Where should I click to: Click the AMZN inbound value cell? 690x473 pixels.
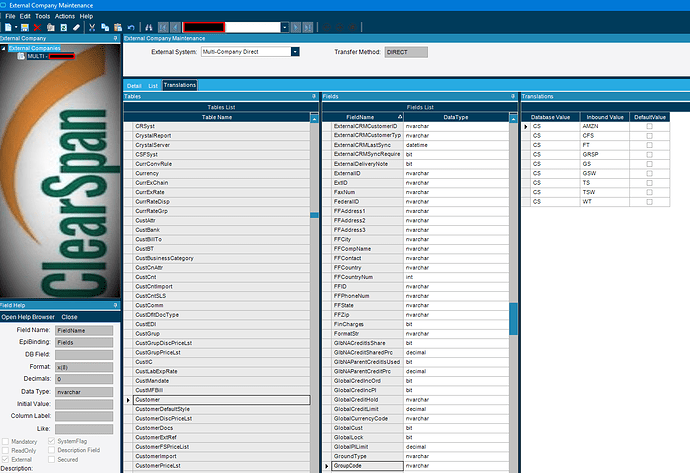tap(605, 126)
